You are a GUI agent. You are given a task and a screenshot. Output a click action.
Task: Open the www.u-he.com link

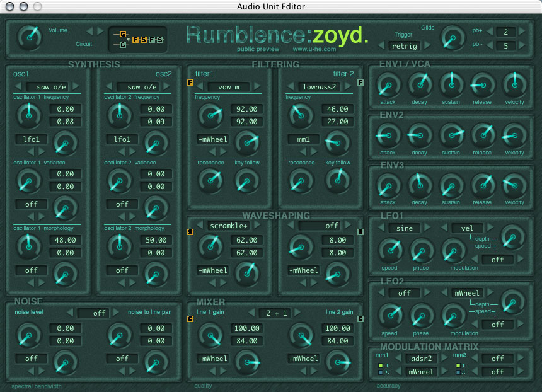tap(314, 49)
